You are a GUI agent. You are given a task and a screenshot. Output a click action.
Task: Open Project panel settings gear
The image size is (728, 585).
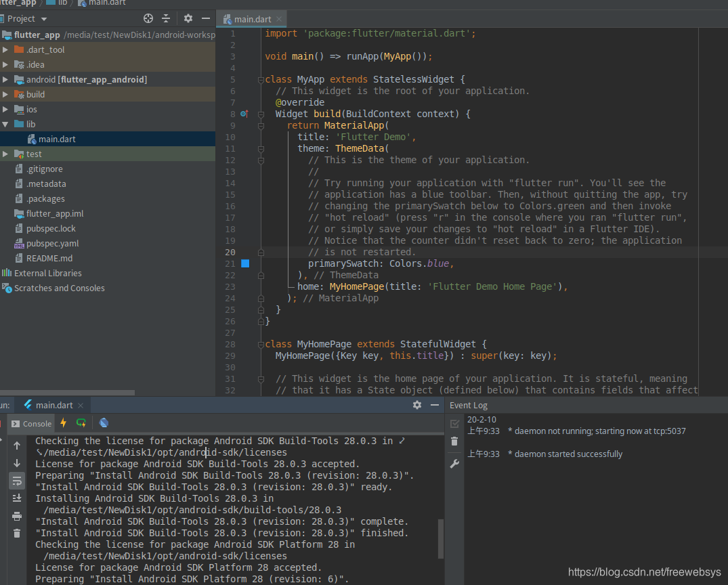point(188,18)
